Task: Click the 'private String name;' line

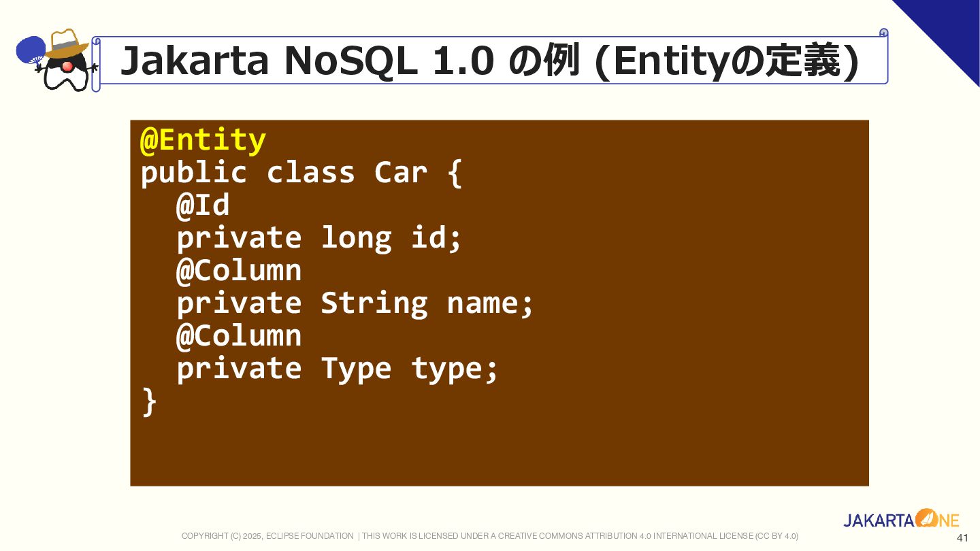Action: (355, 303)
